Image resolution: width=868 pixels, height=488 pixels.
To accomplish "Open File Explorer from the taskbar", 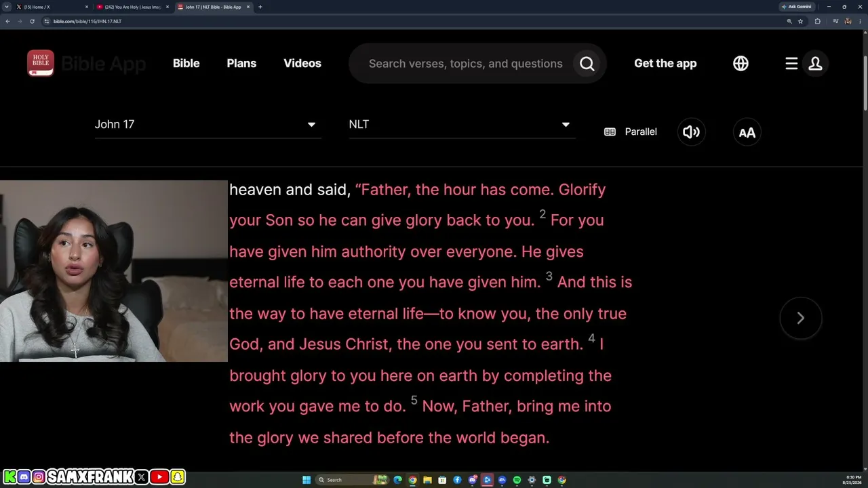I will (427, 480).
